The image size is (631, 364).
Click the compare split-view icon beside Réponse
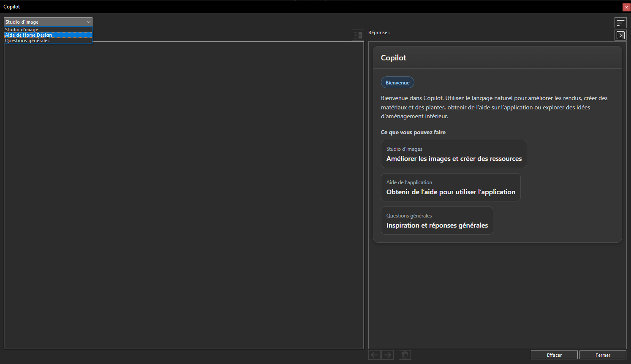pos(358,35)
